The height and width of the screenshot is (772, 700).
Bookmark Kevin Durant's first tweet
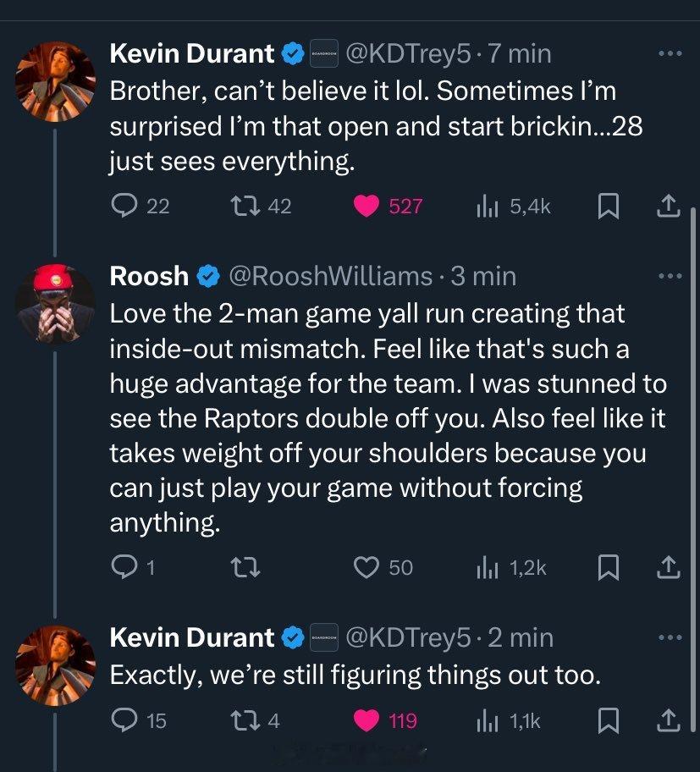(608, 206)
